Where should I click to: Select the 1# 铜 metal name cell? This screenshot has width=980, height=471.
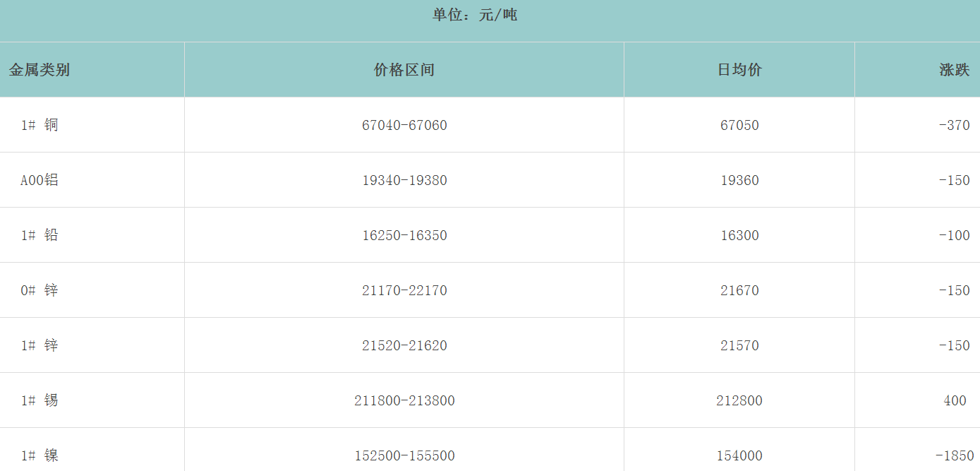pos(40,125)
